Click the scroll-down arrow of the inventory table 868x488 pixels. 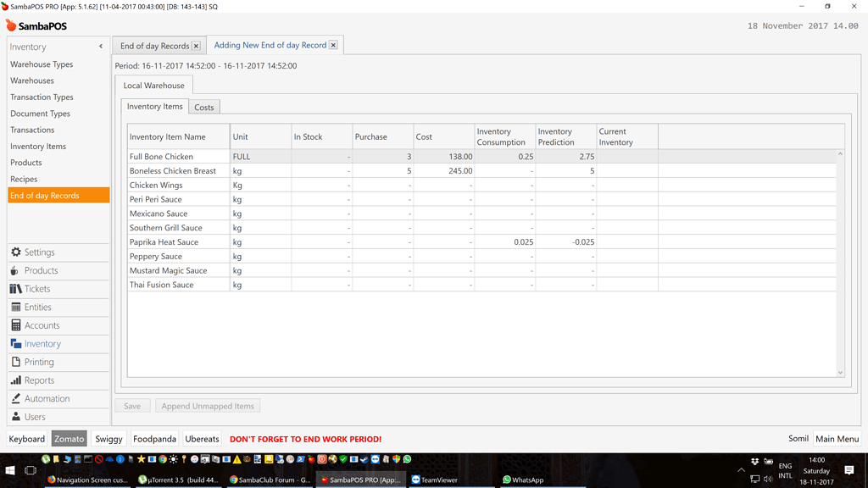pos(840,373)
